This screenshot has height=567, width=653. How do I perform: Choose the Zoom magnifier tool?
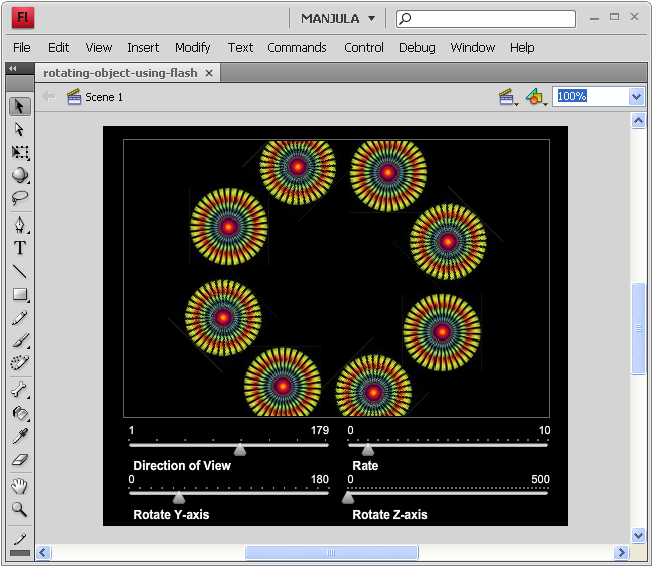(x=19, y=509)
